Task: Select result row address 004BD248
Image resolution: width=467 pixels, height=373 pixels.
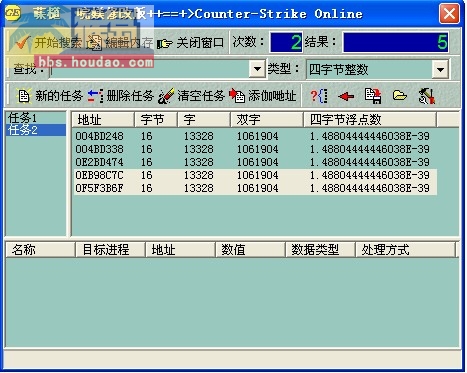Action: point(255,136)
